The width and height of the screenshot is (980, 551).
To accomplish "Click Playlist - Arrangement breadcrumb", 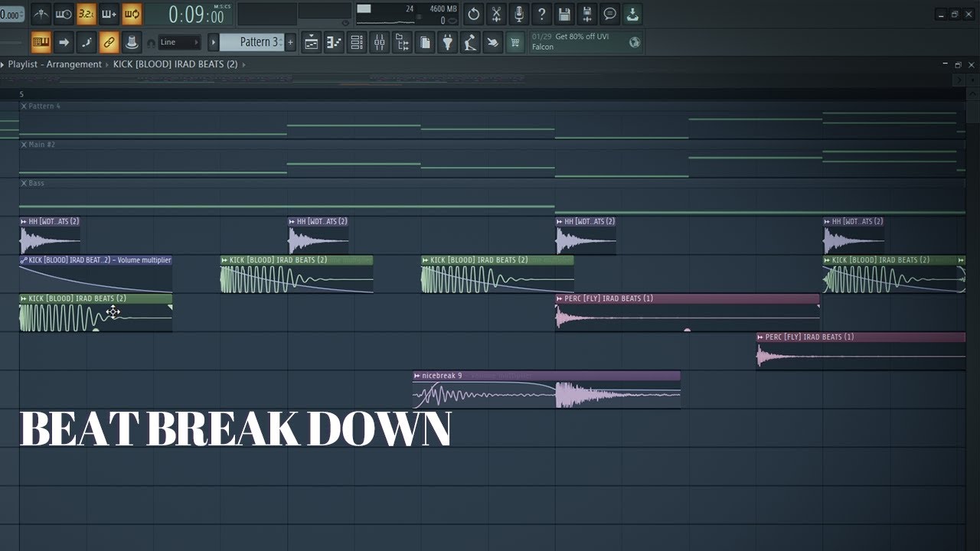I will tap(54, 64).
